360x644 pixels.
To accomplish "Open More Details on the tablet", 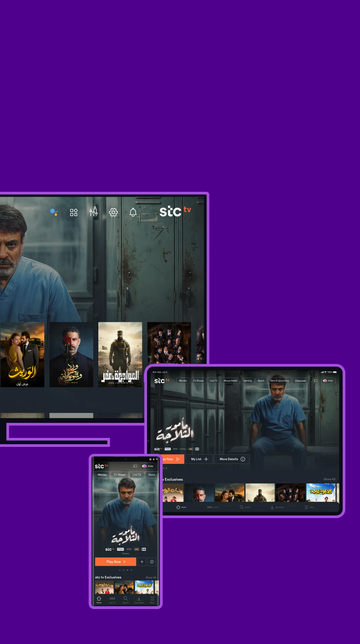I will (x=232, y=459).
